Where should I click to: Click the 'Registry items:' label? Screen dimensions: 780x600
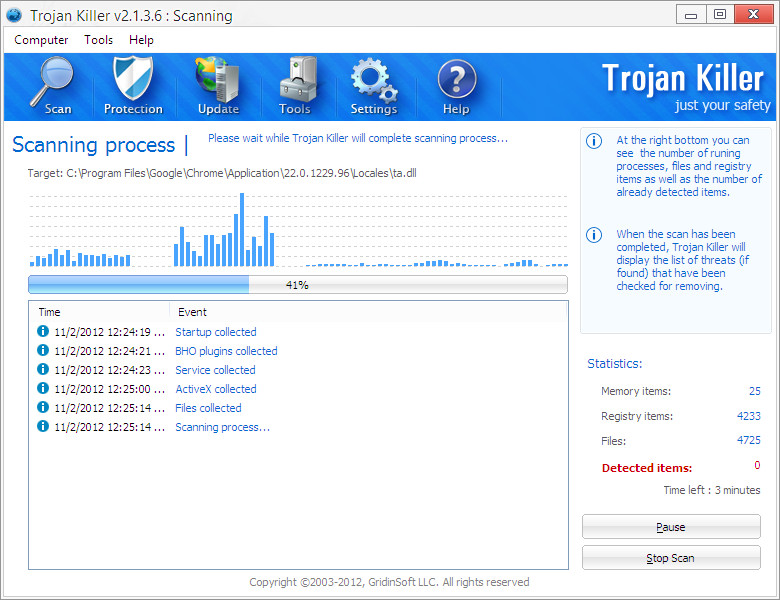(637, 416)
